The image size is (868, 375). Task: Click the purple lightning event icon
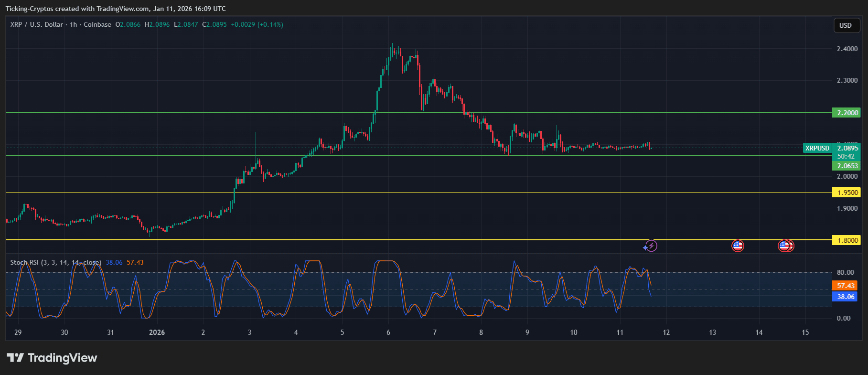click(651, 246)
